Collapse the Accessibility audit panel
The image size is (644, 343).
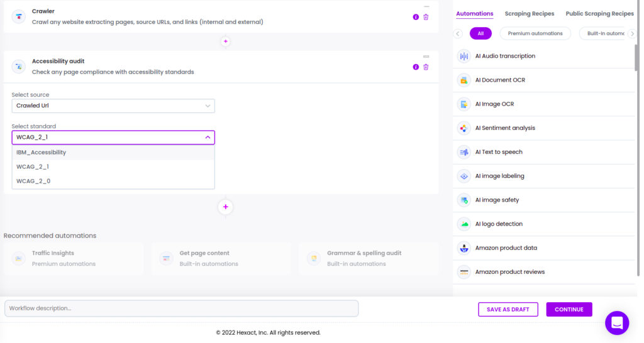[x=426, y=57]
